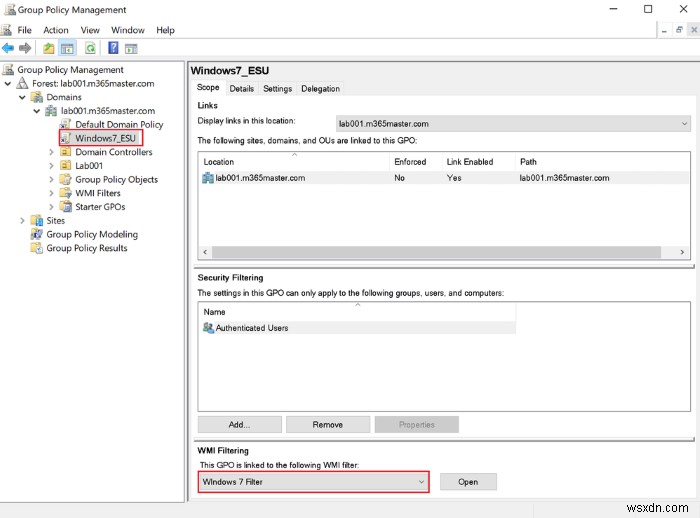This screenshot has height=518, width=700.
Task: Click the WMI Filters folder icon
Action: (65, 193)
